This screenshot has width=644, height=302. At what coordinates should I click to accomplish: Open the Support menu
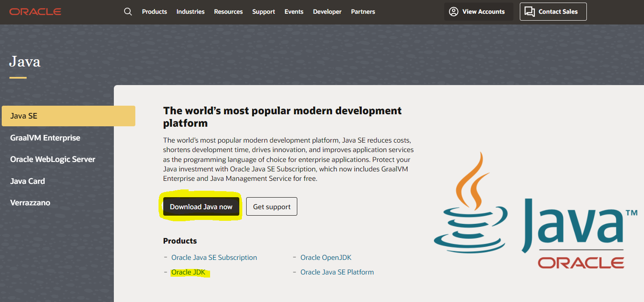pyautogui.click(x=263, y=12)
